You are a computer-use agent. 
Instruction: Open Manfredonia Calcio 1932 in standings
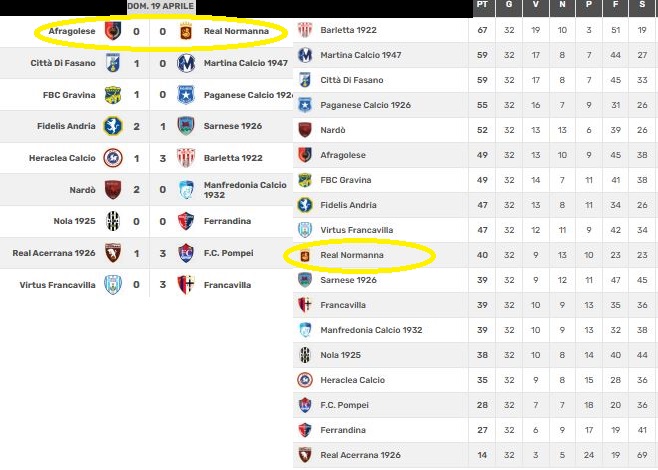[x=371, y=330]
